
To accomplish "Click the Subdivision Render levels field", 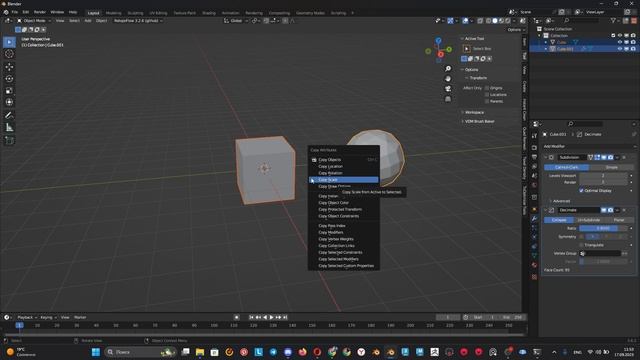I will pos(603,182).
